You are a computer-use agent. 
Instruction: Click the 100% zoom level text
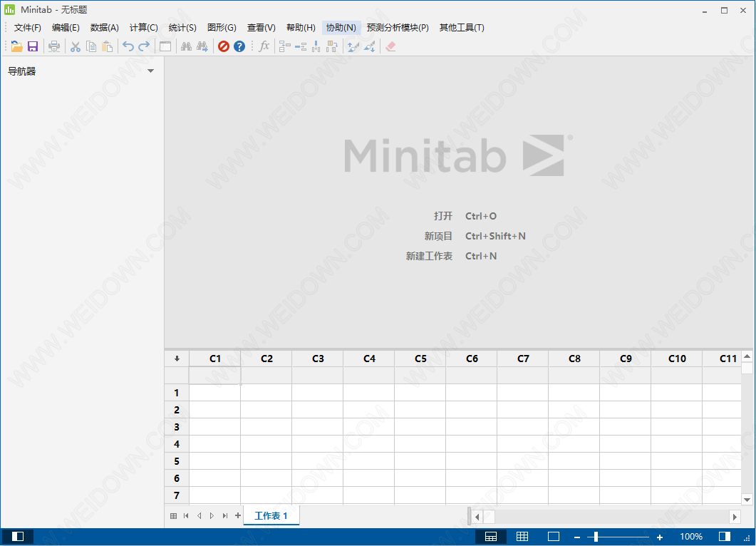(x=691, y=536)
